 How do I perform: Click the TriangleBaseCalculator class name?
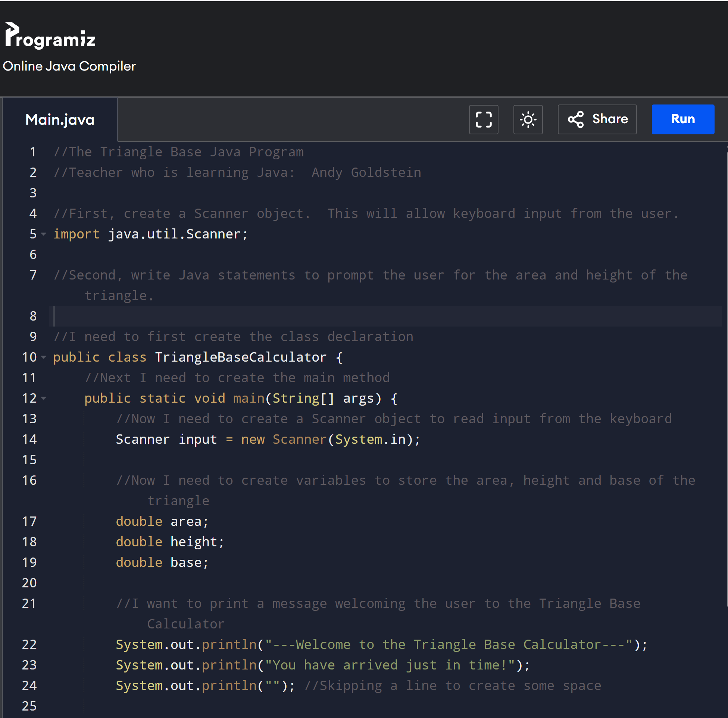pyautogui.click(x=240, y=357)
